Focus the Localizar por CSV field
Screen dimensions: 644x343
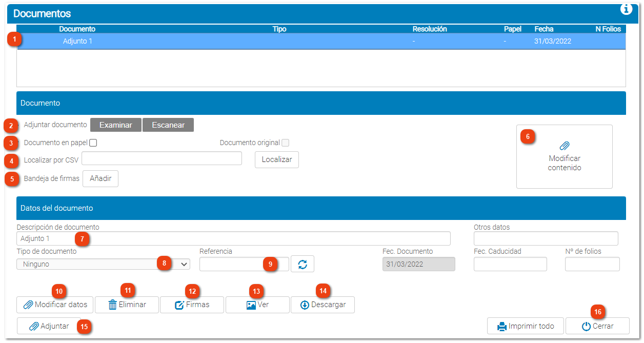162,158
